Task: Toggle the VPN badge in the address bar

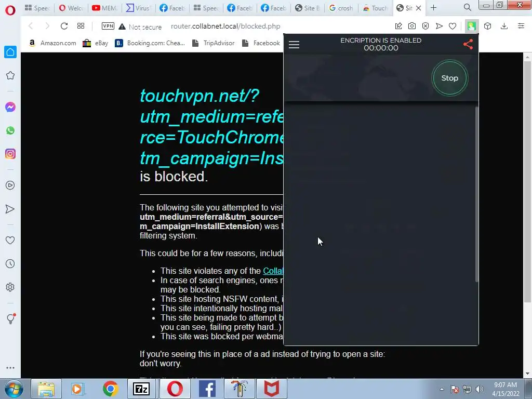Action: [x=108, y=26]
